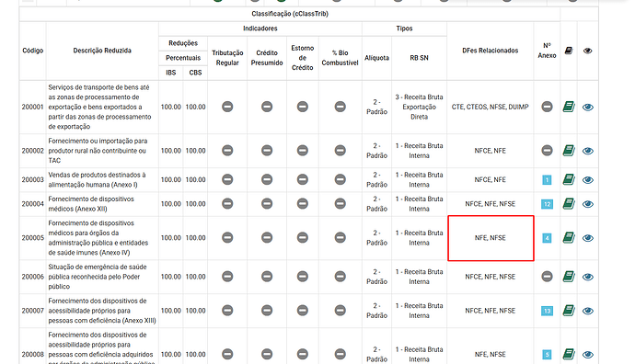Open the Anexo 12 blue badge
Viewport: 635px width, 364px height.
coord(547,204)
